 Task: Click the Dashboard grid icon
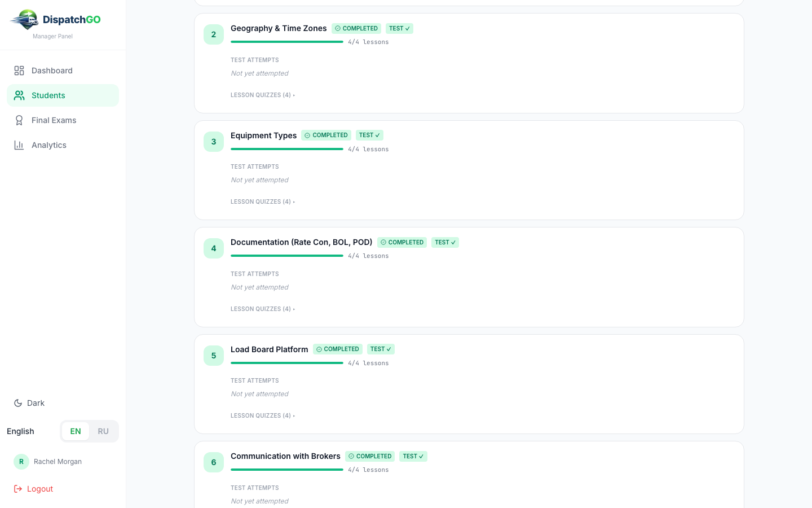click(19, 71)
